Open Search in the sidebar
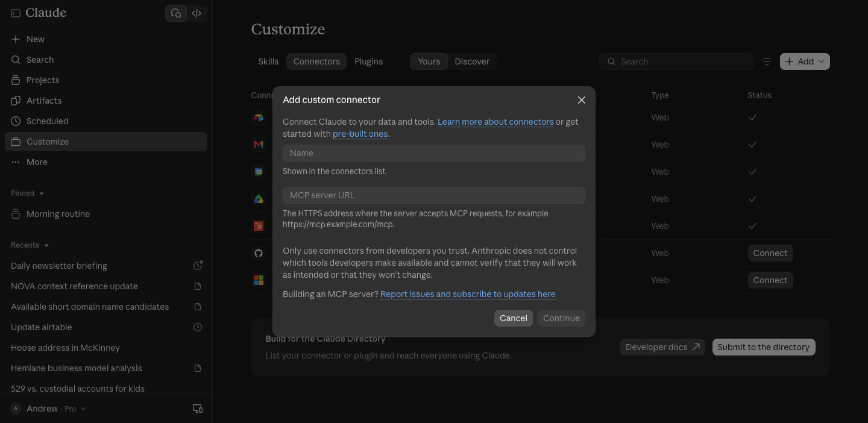Image resolution: width=868 pixels, height=423 pixels. 106,60
